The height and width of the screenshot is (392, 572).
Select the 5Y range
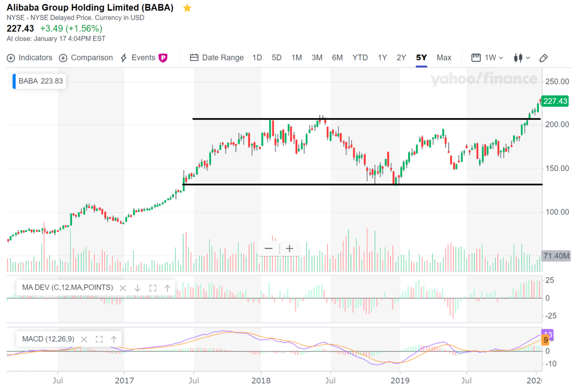[x=421, y=58]
